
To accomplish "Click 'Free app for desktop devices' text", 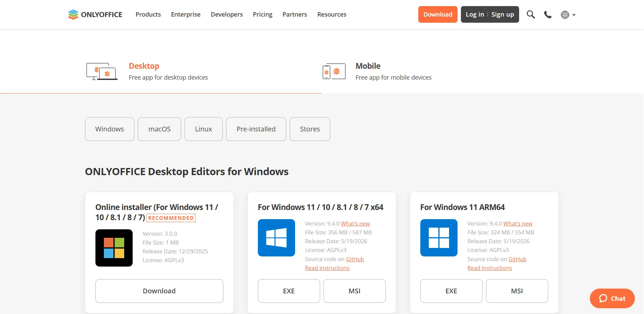I will 168,78.
